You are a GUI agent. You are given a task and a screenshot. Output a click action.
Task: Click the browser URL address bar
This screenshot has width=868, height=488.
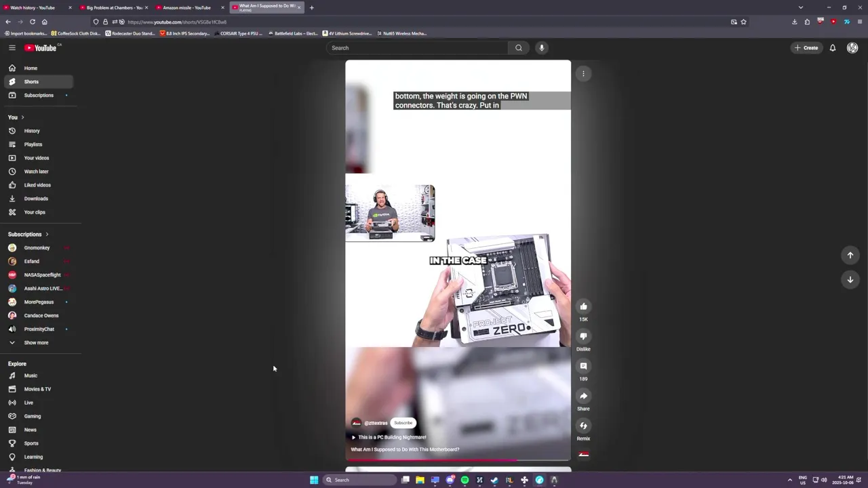(x=420, y=22)
